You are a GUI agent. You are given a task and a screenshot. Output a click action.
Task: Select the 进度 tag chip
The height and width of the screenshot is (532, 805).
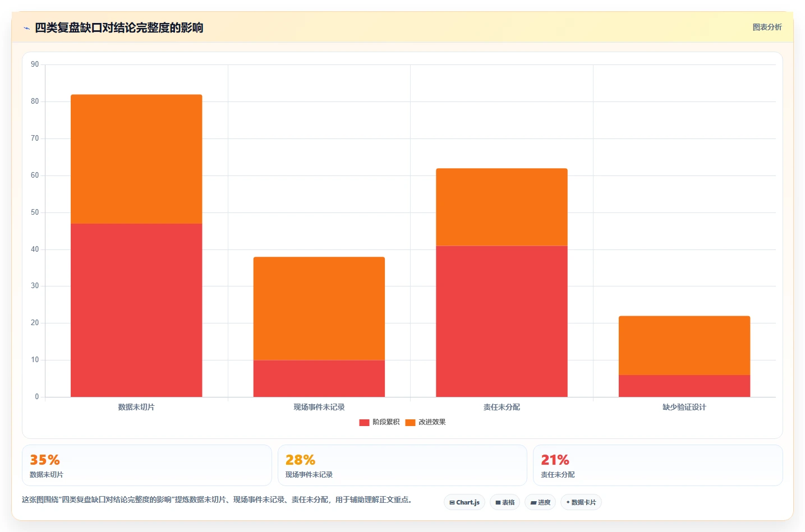click(x=540, y=502)
